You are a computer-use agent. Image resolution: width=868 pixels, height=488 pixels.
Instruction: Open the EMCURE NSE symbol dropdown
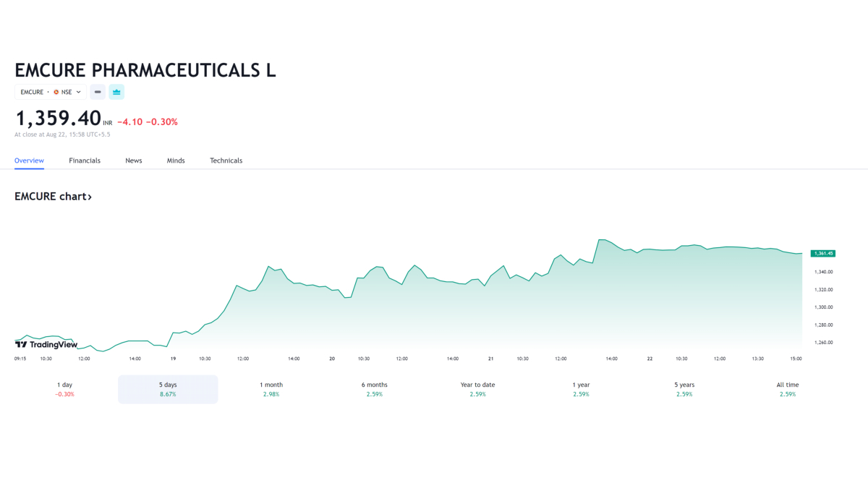click(51, 92)
